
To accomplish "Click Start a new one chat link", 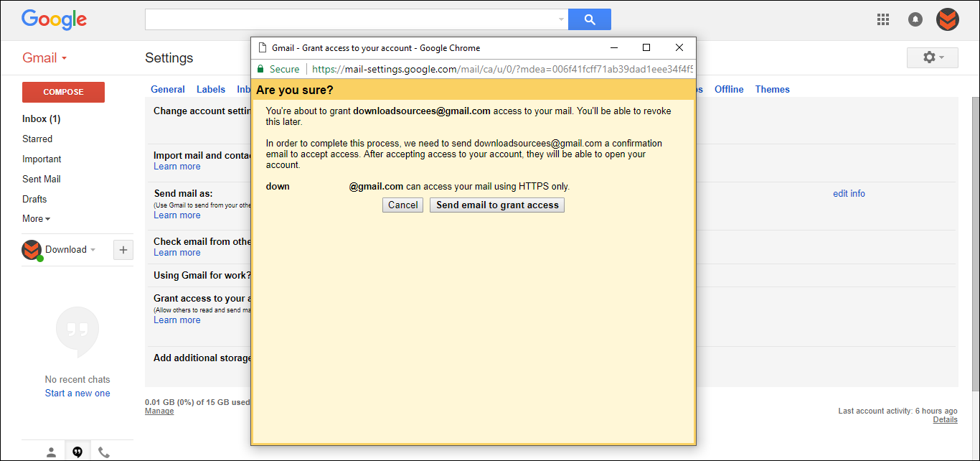I will coord(77,393).
